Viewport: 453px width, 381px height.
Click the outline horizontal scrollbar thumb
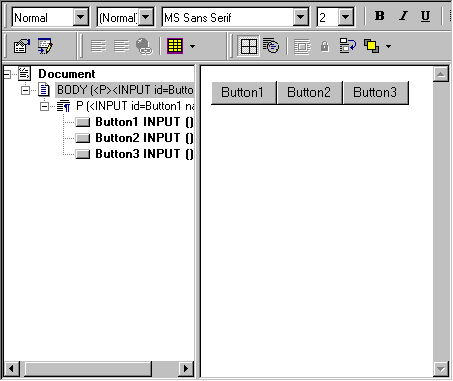(x=88, y=369)
